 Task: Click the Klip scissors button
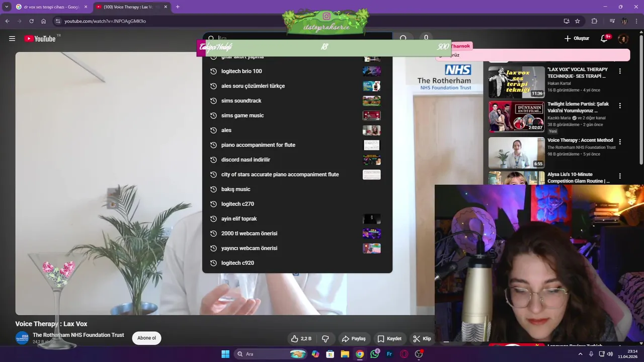coord(422,339)
